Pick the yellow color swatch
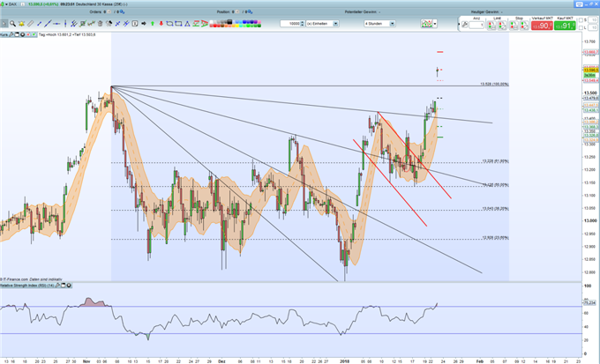The image size is (600, 364). coord(237,26)
